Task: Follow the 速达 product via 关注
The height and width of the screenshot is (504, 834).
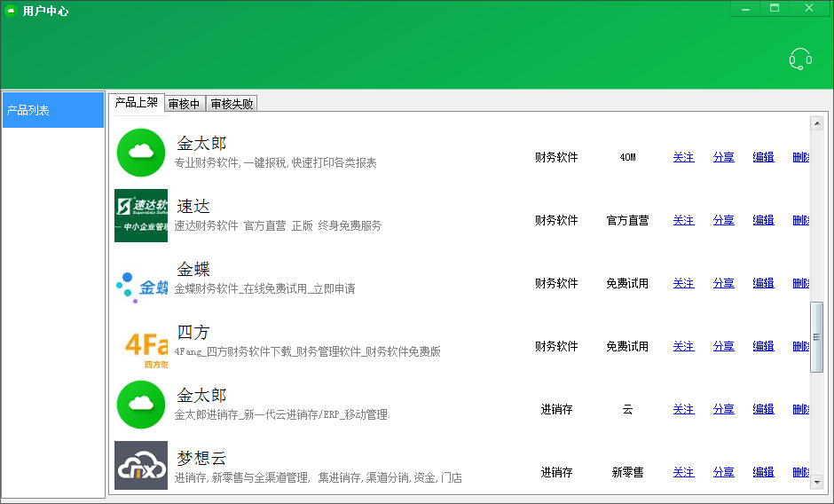Action: tap(683, 220)
